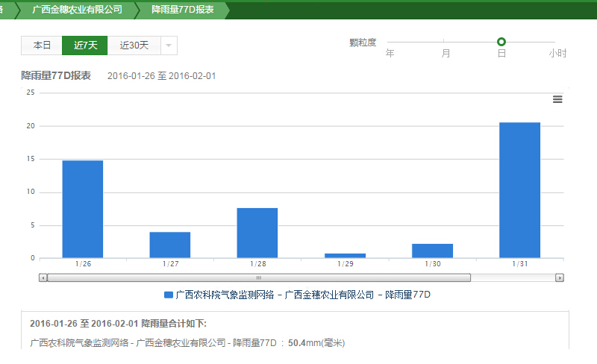
Task: Click the horizontal chart scrollbar thumb
Action: (x=259, y=277)
